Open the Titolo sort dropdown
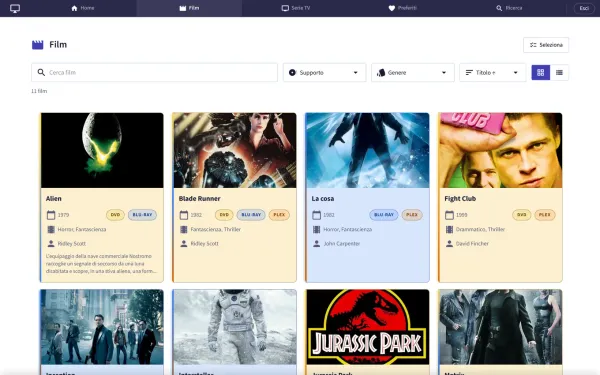 492,72
